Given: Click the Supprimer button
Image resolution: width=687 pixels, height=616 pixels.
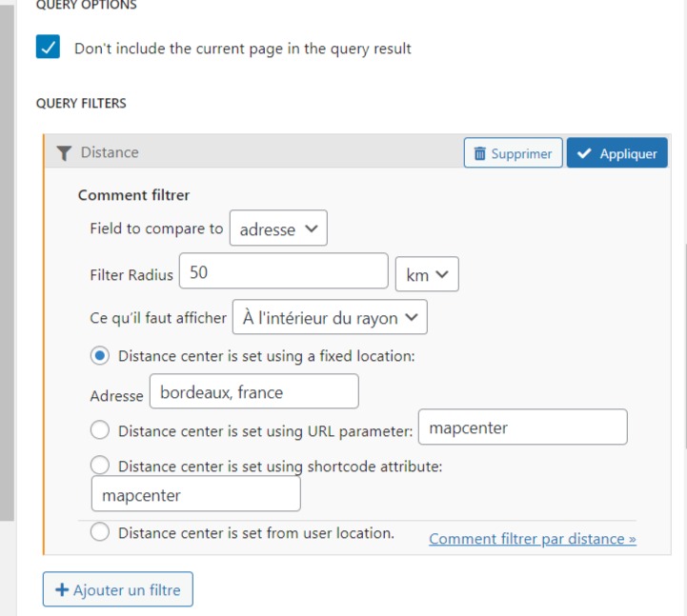Looking at the screenshot, I should coord(513,153).
